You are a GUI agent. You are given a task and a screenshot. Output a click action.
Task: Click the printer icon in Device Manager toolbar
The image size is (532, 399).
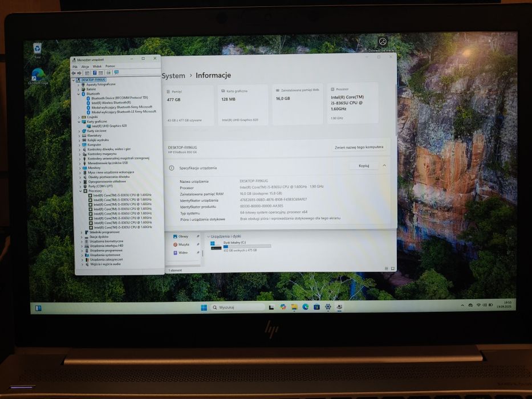(x=108, y=72)
